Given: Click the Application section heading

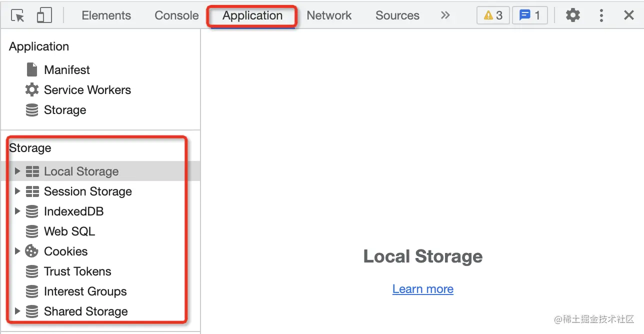Looking at the screenshot, I should [x=39, y=46].
